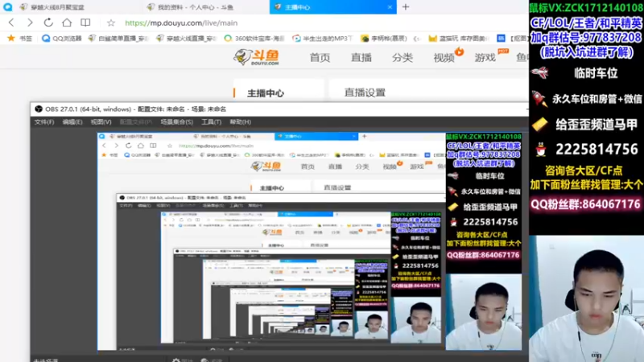Open the 半生出逃的MP3下 bookmark
This screenshot has width=644, height=362.
(323, 38)
